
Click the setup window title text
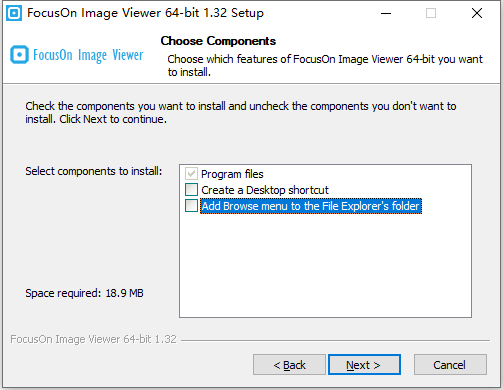click(x=145, y=13)
